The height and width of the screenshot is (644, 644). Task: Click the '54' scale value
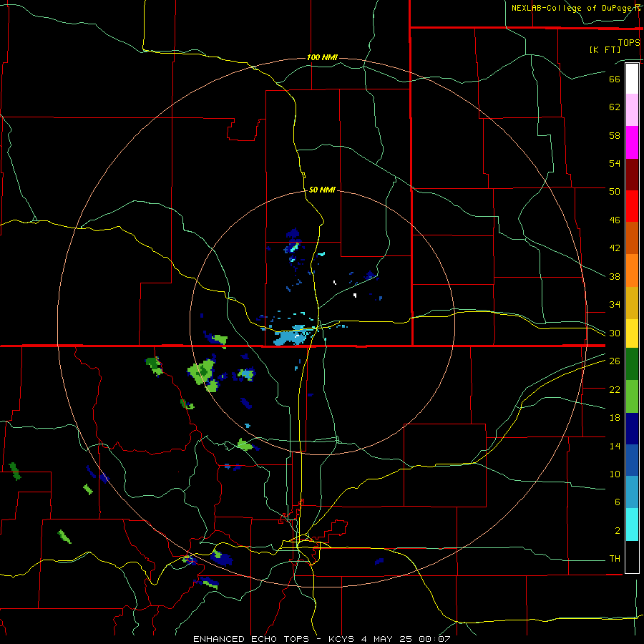615,163
